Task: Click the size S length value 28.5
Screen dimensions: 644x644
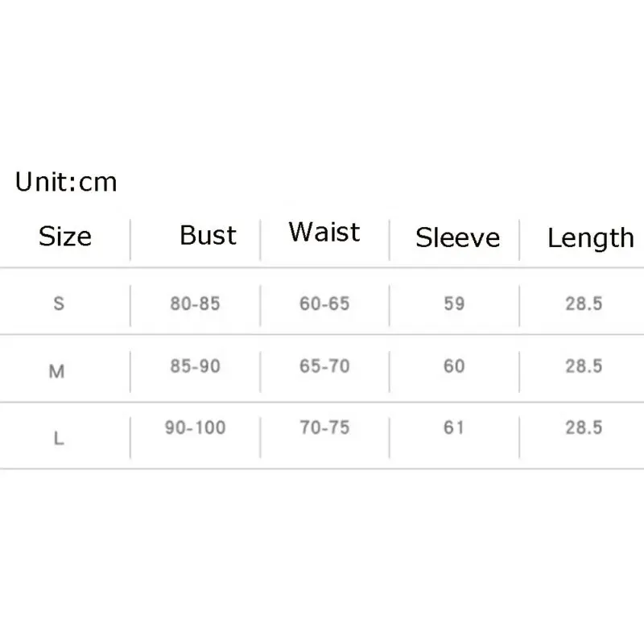Action: coord(584,304)
